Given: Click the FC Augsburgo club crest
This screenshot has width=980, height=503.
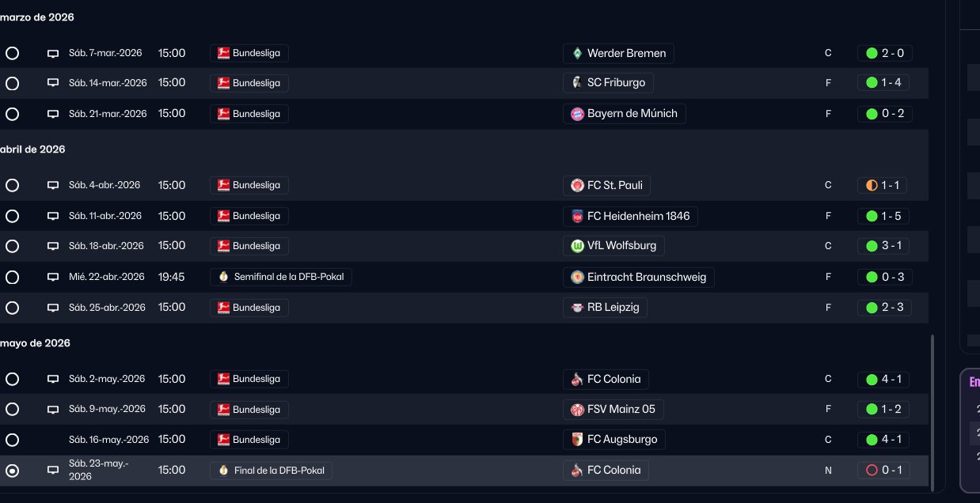Looking at the screenshot, I should tap(577, 440).
